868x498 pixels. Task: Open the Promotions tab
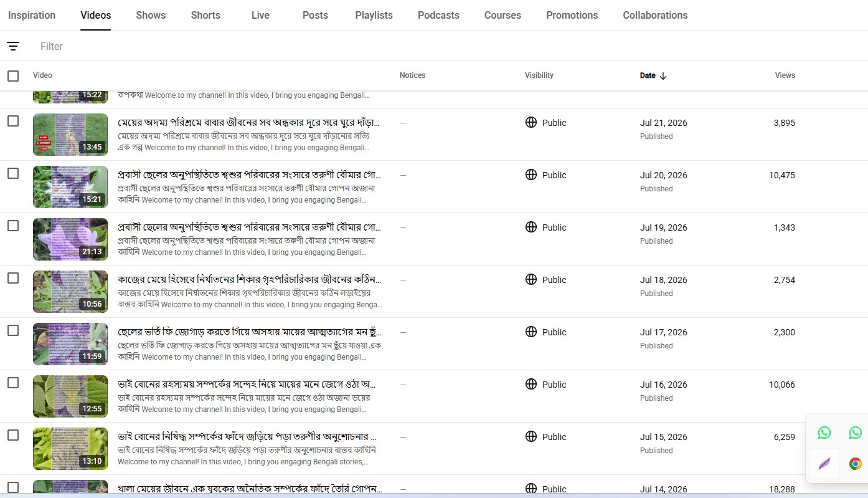tap(572, 15)
